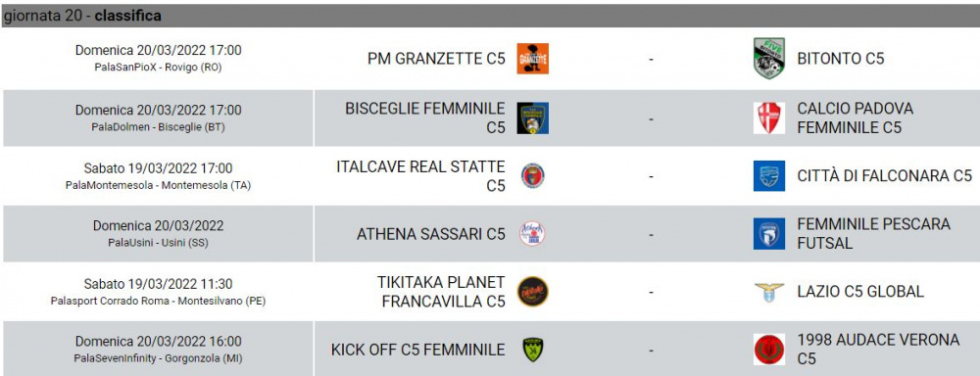The height and width of the screenshot is (376, 980).
Task: Click the Città di Falconara blue logo
Action: [x=768, y=176]
